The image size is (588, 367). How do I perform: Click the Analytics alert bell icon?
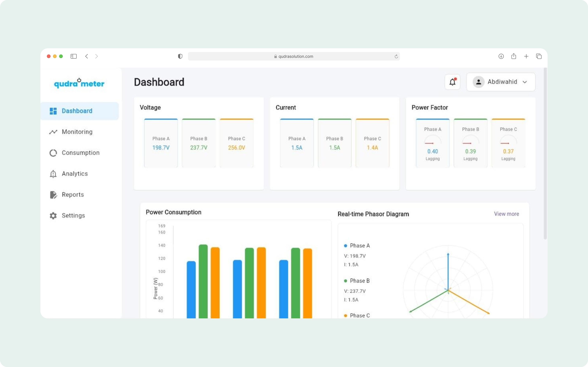[53, 174]
